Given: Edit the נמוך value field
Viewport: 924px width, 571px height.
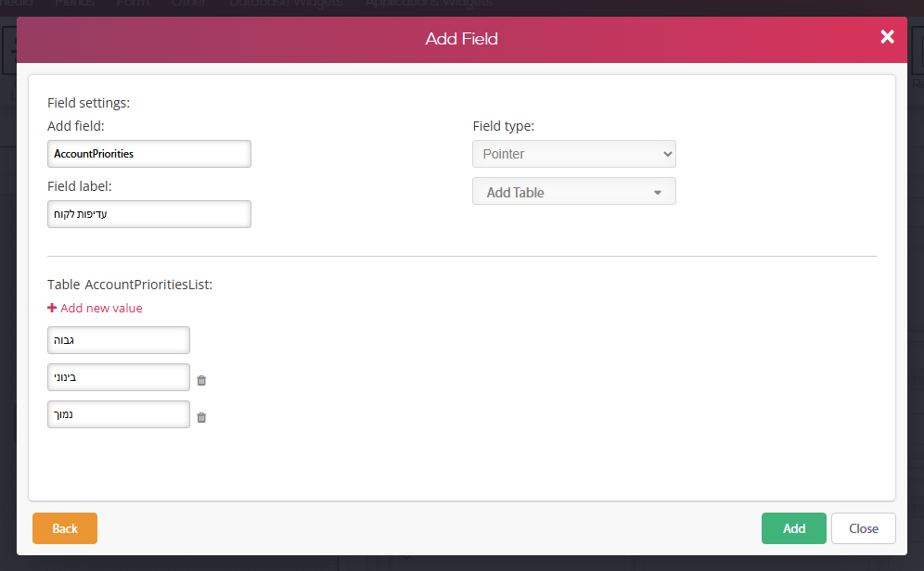Looking at the screenshot, I should (x=119, y=414).
